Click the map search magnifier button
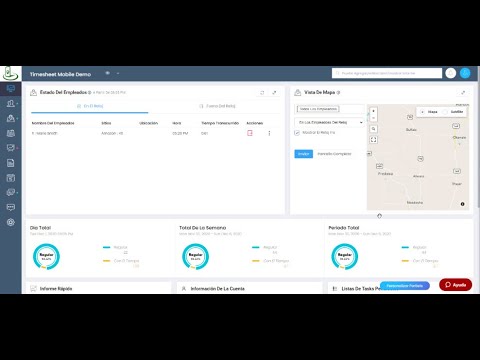Viewport: 480px width, 360px height. coord(373,129)
